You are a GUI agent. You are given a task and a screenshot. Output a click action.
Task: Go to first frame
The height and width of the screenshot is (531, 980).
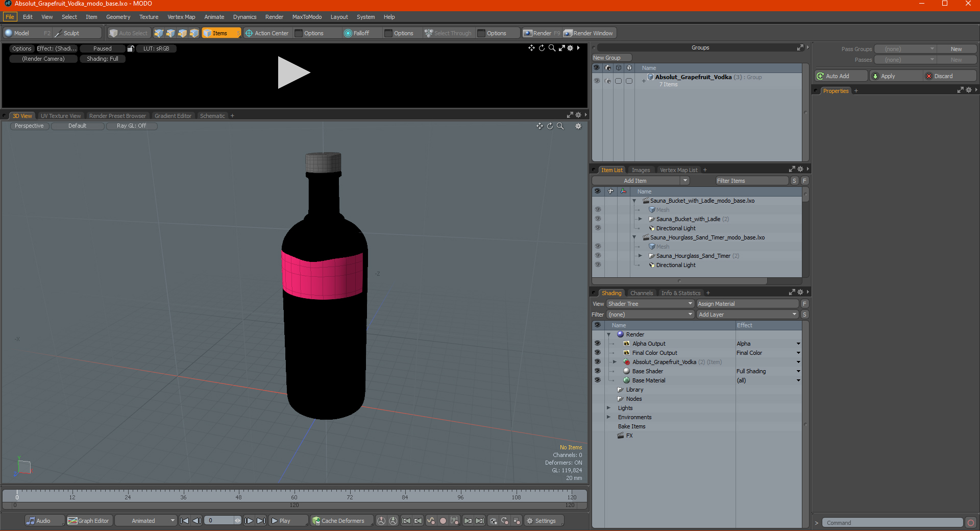tap(185, 521)
